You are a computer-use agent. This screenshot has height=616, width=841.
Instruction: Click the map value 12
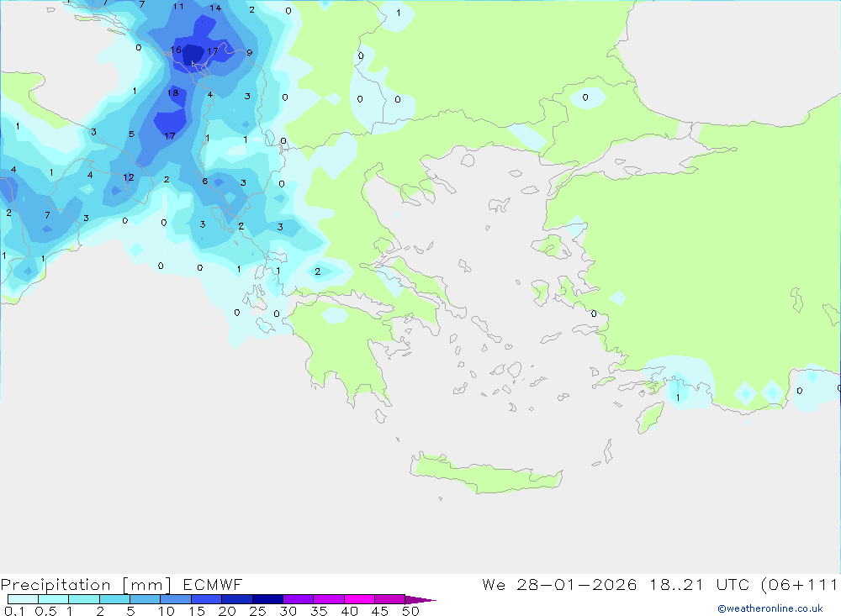pyautogui.click(x=128, y=177)
